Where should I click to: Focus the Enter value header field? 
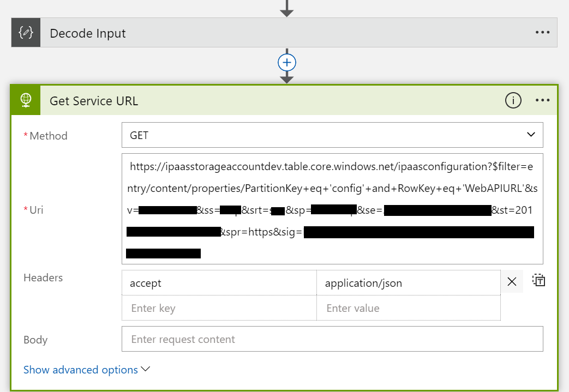(408, 308)
